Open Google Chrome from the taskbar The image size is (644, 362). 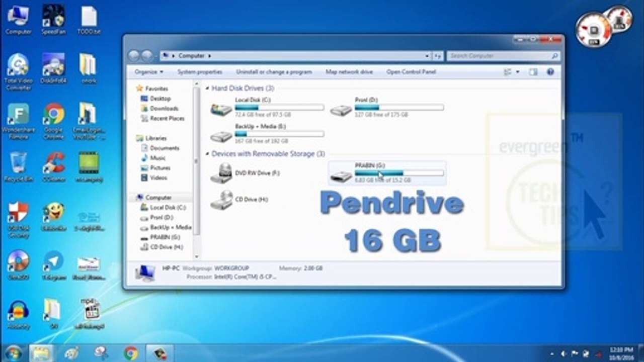[x=131, y=353]
